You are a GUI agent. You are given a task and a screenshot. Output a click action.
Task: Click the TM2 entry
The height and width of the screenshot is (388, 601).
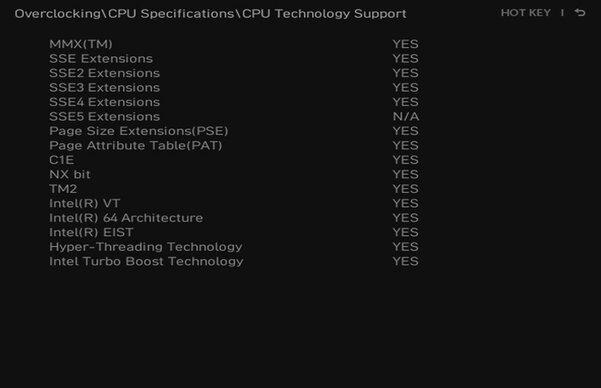click(x=63, y=189)
